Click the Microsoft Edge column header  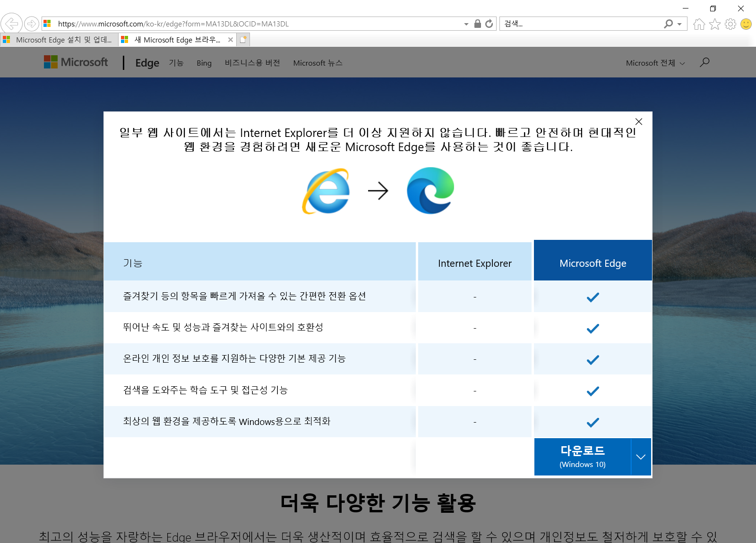coord(593,260)
